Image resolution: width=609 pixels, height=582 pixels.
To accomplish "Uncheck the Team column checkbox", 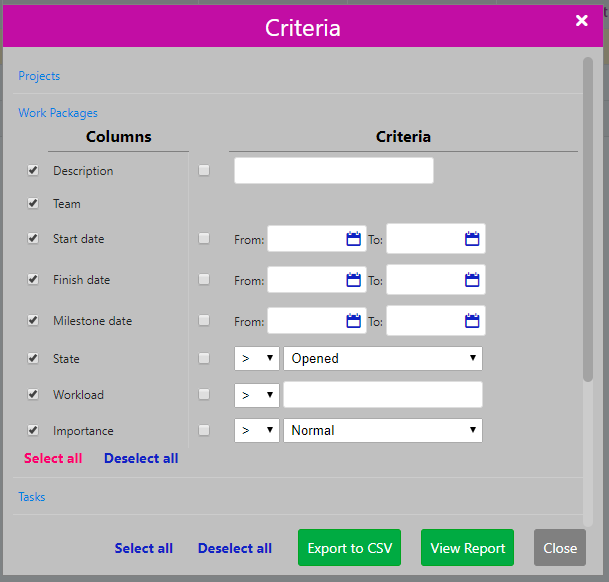I will [x=33, y=203].
